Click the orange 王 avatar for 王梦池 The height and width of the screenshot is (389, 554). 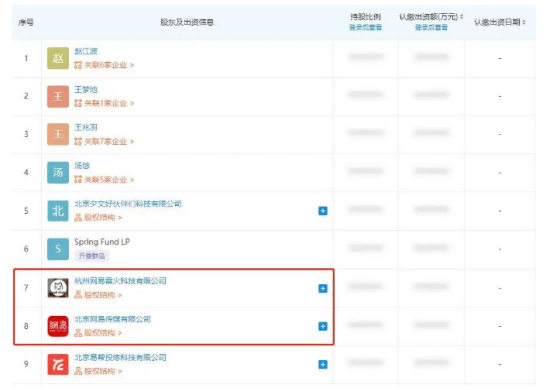coord(58,96)
